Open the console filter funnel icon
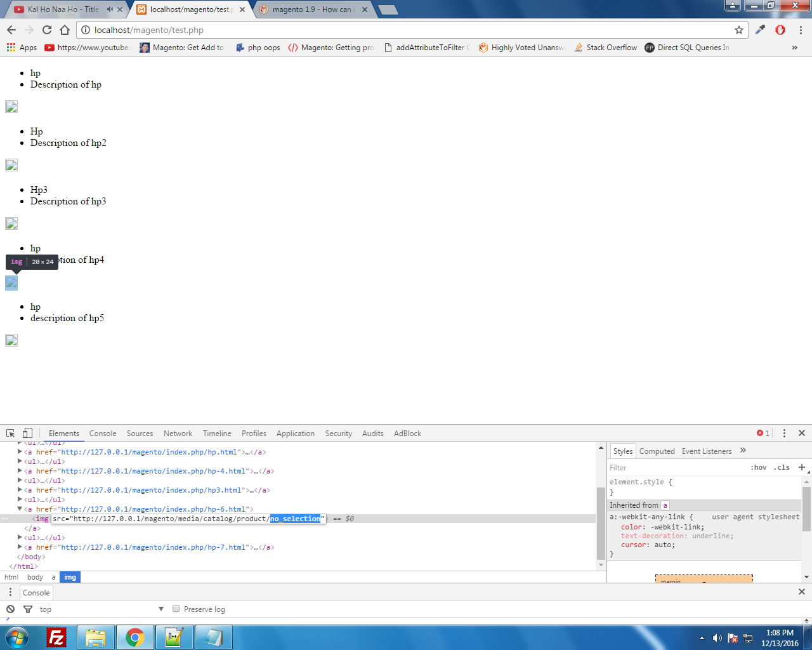 coord(28,609)
